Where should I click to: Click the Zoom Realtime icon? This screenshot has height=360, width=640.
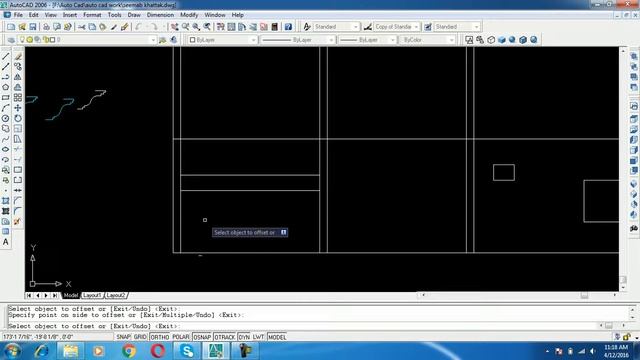click(186, 27)
